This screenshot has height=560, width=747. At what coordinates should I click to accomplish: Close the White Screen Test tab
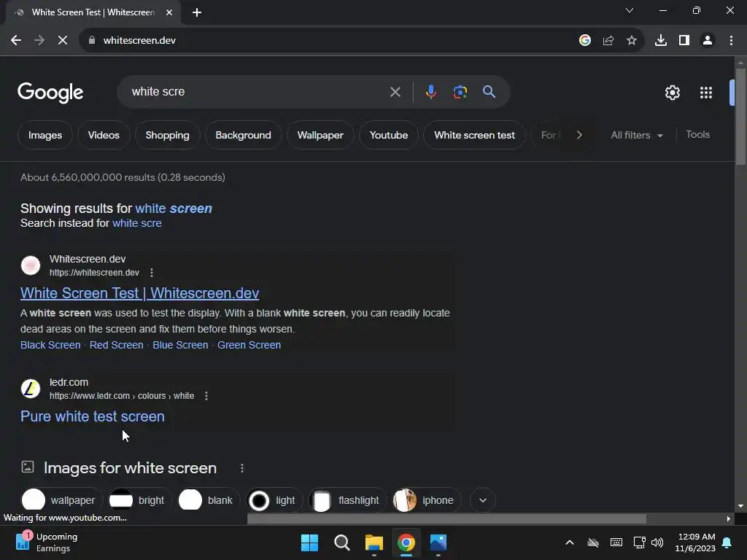point(169,12)
